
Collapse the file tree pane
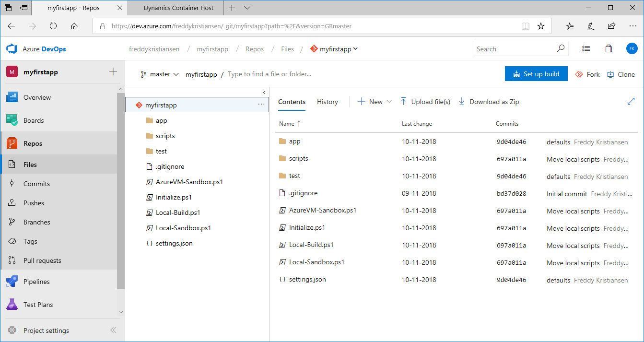[264, 93]
